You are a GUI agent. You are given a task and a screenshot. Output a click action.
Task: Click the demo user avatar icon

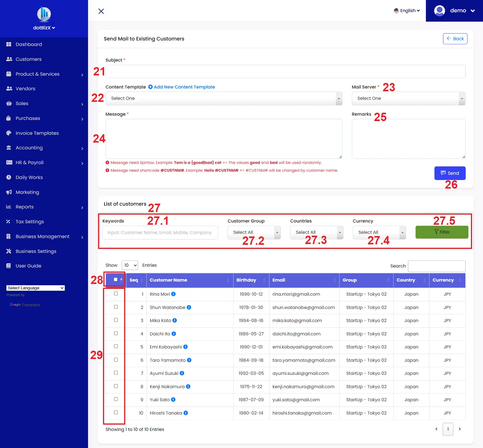pyautogui.click(x=440, y=11)
